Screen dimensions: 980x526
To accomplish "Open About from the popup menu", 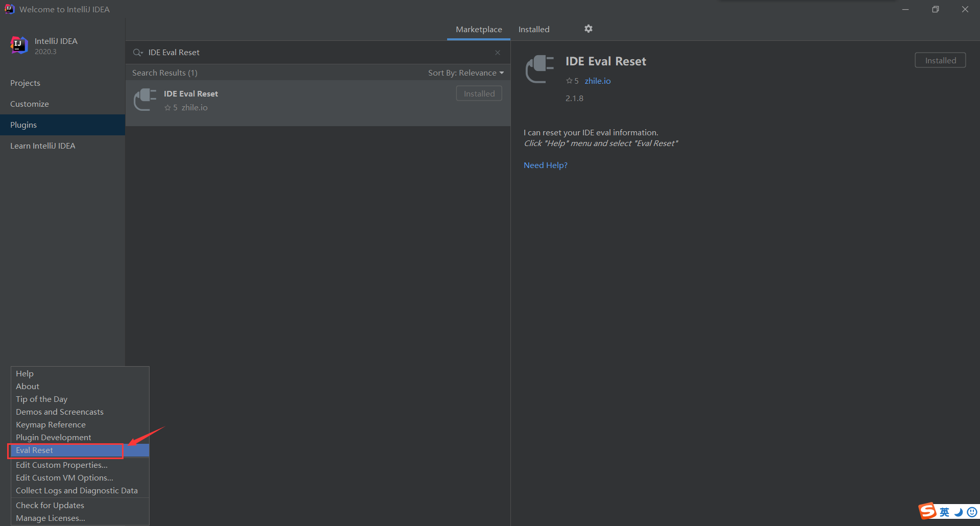I will click(x=80, y=387).
